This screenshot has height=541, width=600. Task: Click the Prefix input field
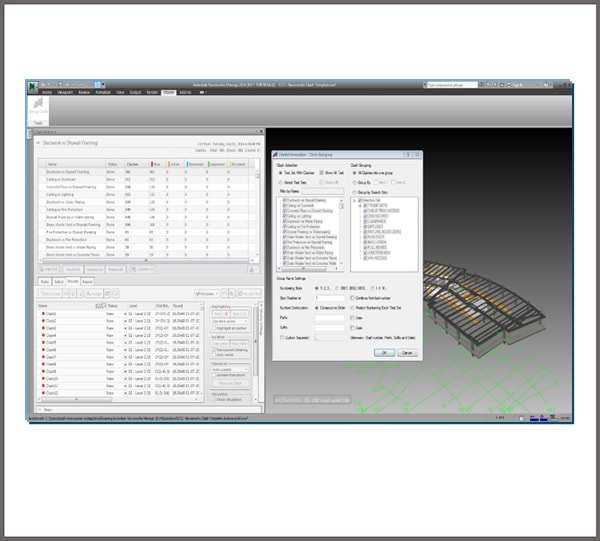coord(329,318)
